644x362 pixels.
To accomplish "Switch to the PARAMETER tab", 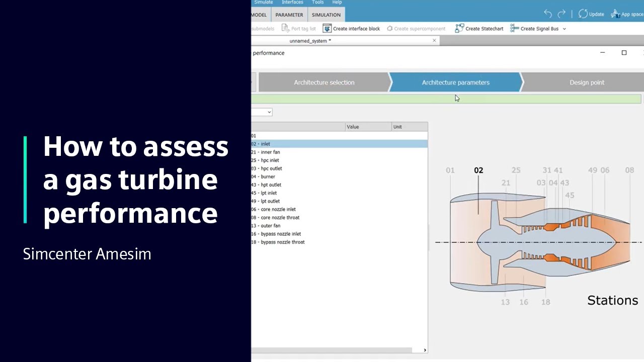I will click(x=289, y=15).
